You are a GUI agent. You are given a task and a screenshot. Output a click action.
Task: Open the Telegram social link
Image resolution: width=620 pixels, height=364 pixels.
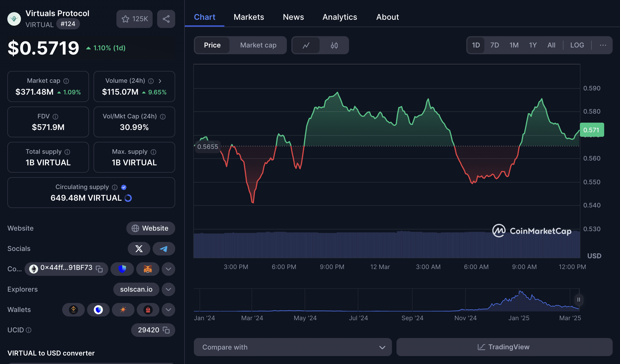tap(164, 249)
